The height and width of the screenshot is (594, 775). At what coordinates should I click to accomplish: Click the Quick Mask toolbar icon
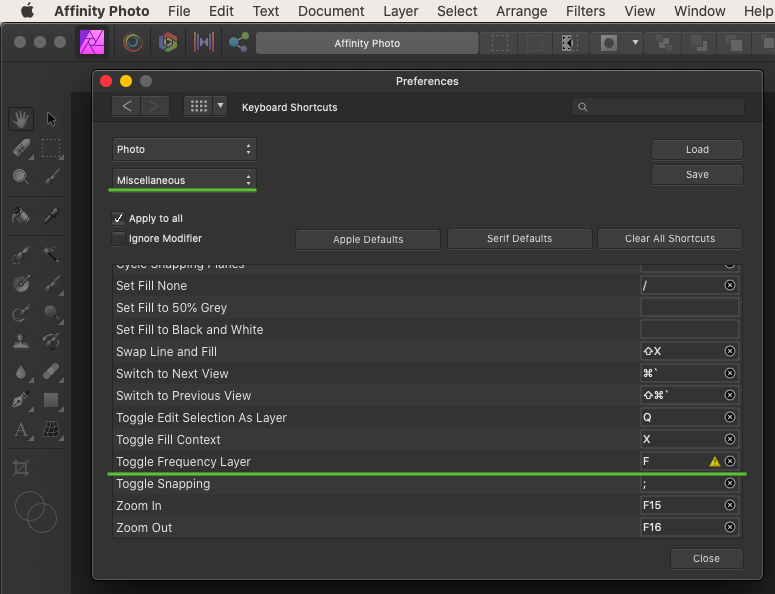pyautogui.click(x=609, y=43)
